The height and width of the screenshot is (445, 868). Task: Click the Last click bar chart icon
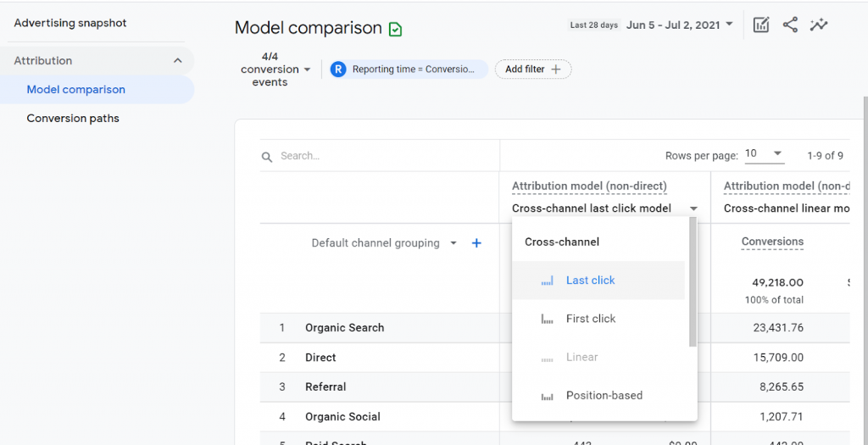click(548, 281)
